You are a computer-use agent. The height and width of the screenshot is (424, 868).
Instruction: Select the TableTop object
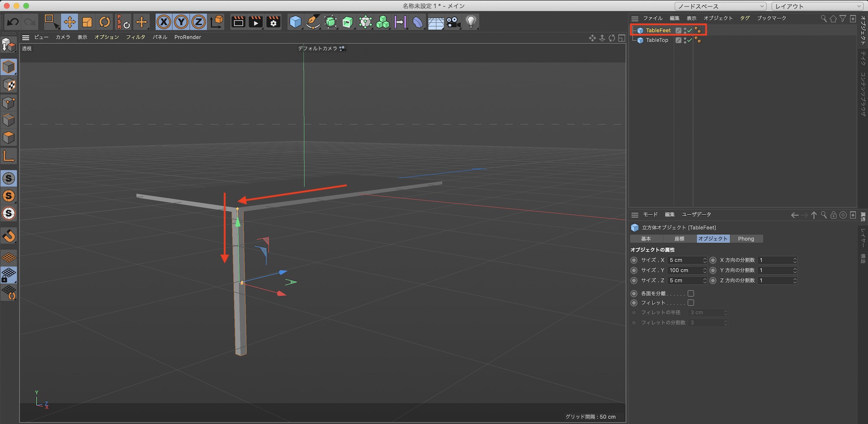coord(657,40)
